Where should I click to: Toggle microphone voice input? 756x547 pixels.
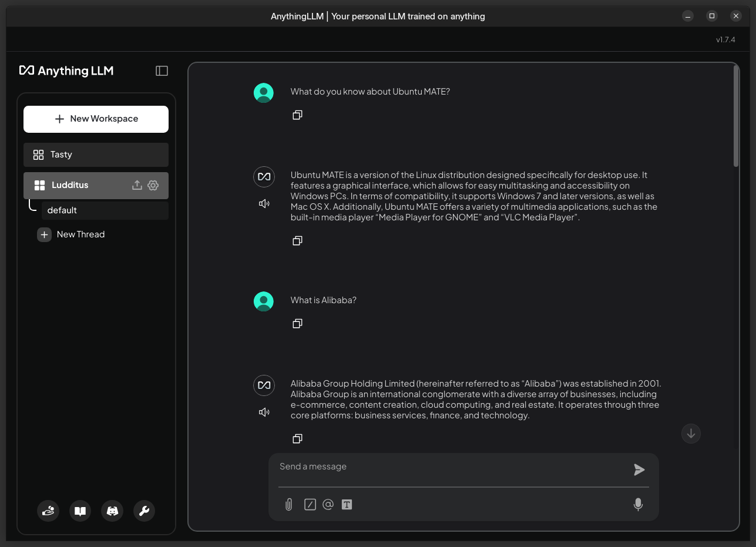click(x=638, y=505)
